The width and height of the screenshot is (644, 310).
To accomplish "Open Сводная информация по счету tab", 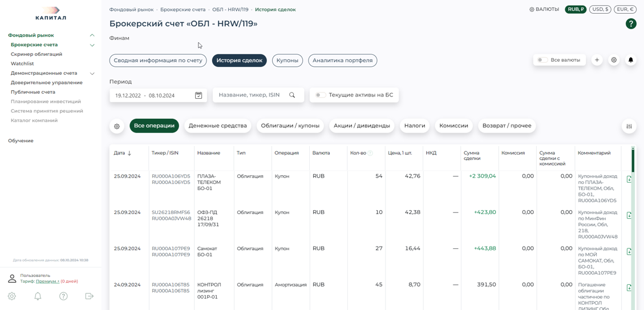I will click(x=158, y=61).
